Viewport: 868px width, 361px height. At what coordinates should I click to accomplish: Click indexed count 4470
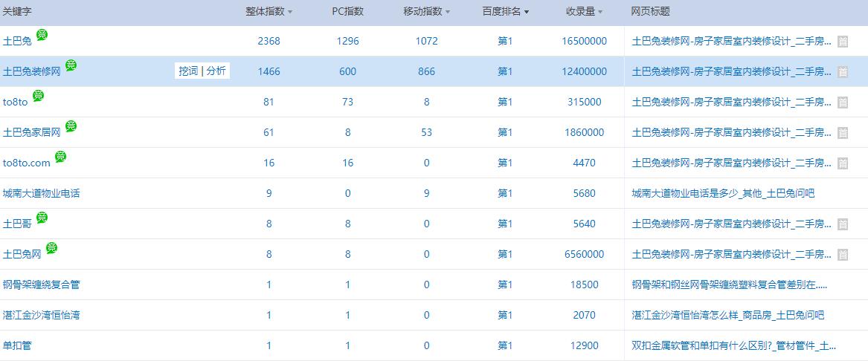tap(585, 163)
